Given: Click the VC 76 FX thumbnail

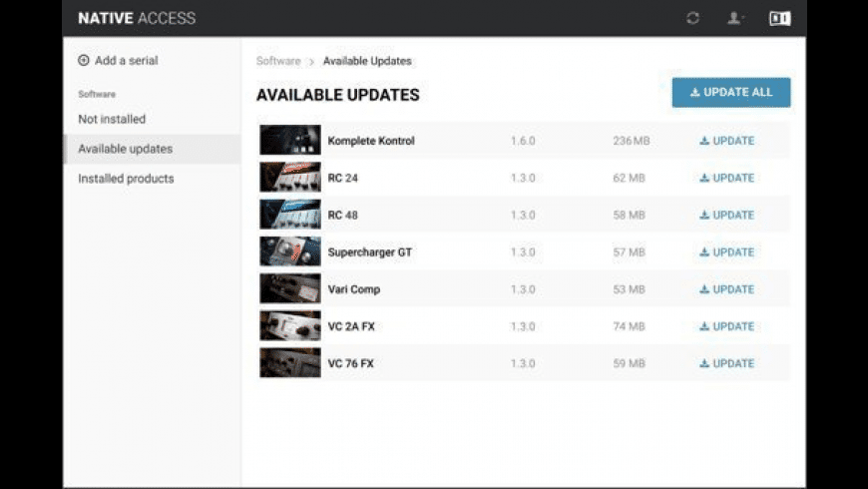Looking at the screenshot, I should [290, 362].
